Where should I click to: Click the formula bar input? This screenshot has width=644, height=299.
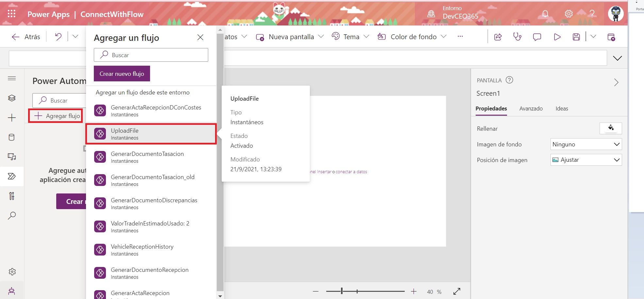[415, 58]
